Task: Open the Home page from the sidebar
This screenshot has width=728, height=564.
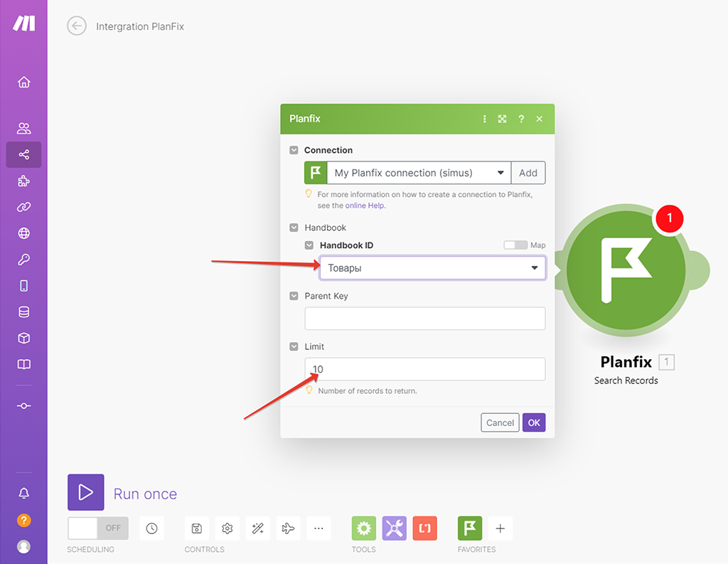Action: (x=23, y=83)
